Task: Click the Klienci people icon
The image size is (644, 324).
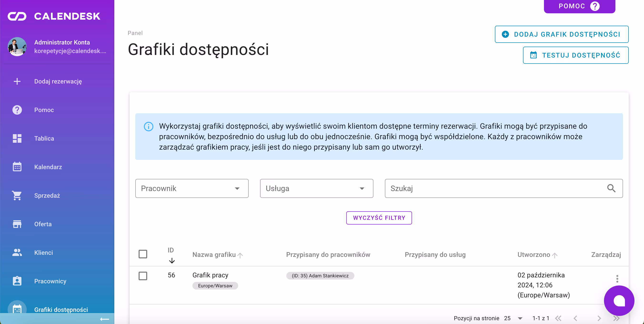Action: (x=17, y=253)
